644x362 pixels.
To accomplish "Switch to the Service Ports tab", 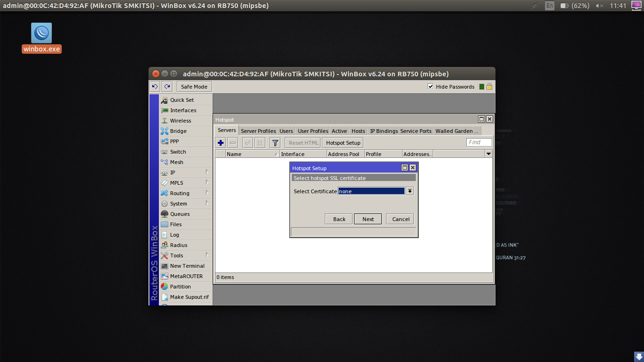I will 416,131.
